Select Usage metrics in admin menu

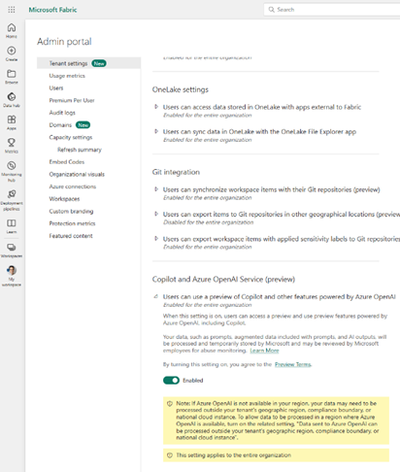pyautogui.click(x=67, y=76)
